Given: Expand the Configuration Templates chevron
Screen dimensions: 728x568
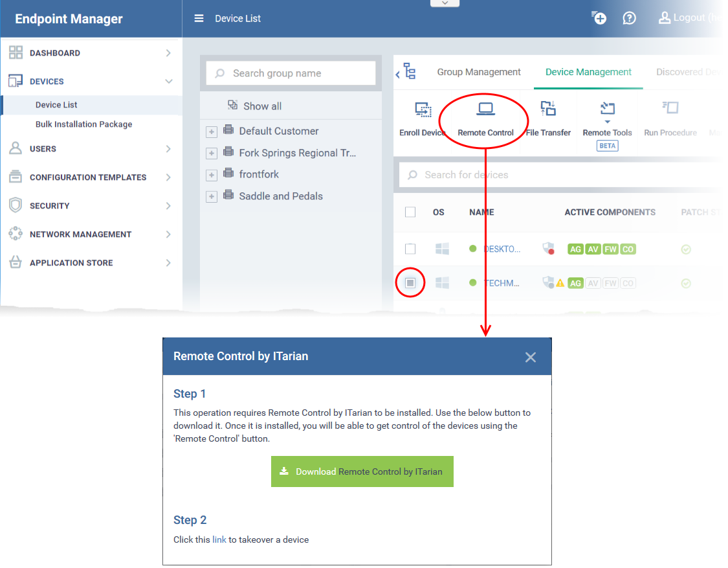Looking at the screenshot, I should click(168, 177).
